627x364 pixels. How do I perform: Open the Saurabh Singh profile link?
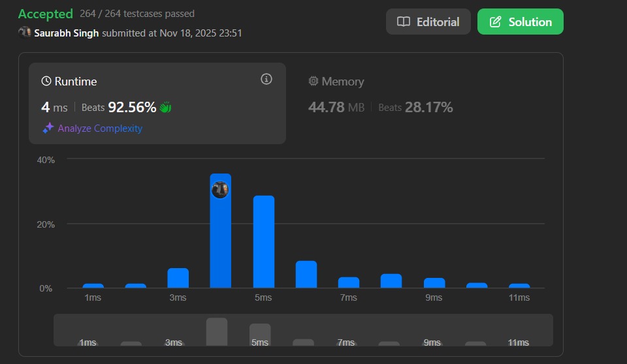pyautogui.click(x=67, y=33)
